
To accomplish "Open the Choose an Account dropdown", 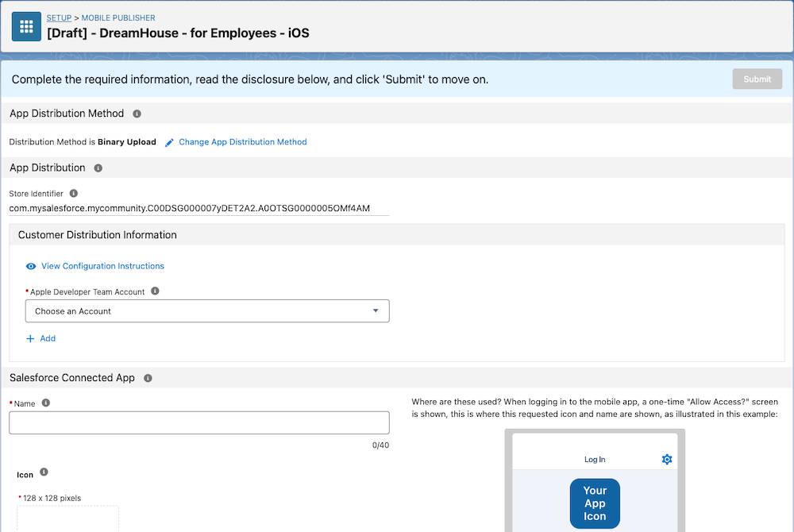I will 207,310.
